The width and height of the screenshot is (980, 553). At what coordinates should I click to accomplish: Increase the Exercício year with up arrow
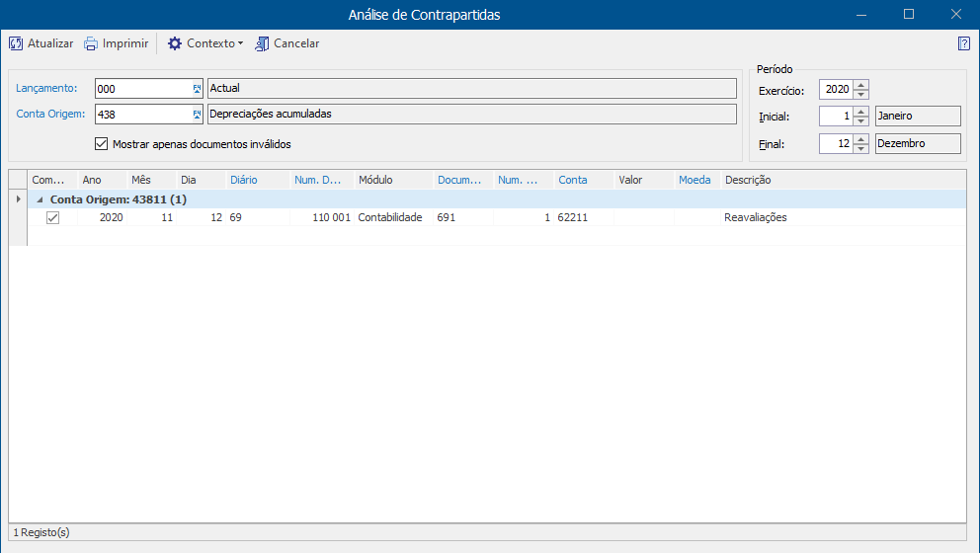(861, 85)
